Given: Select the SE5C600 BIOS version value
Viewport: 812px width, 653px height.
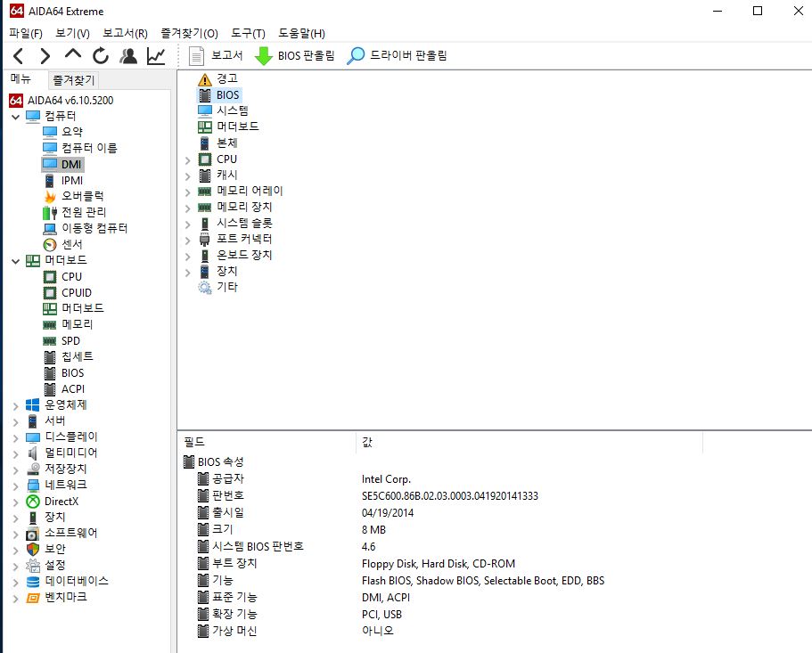Looking at the screenshot, I should (x=450, y=495).
